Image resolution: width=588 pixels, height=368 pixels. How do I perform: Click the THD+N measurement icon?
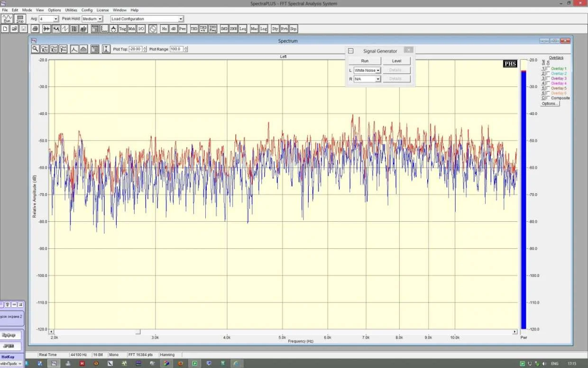click(x=203, y=29)
